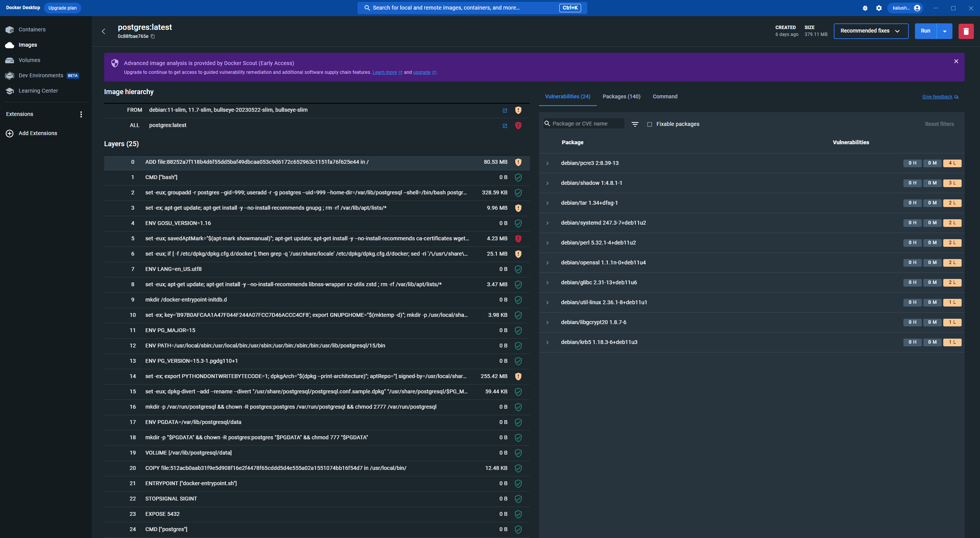Click the warning shield on layer 0
The width and height of the screenshot is (980, 538).
coord(518,162)
